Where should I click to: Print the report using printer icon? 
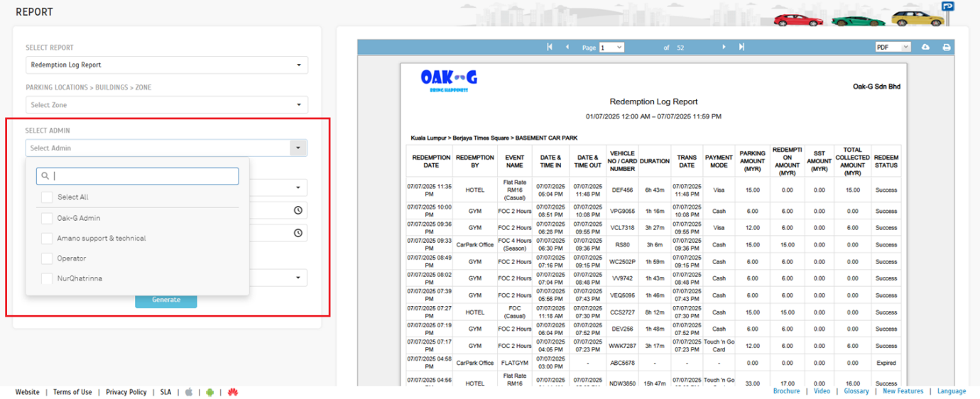946,47
